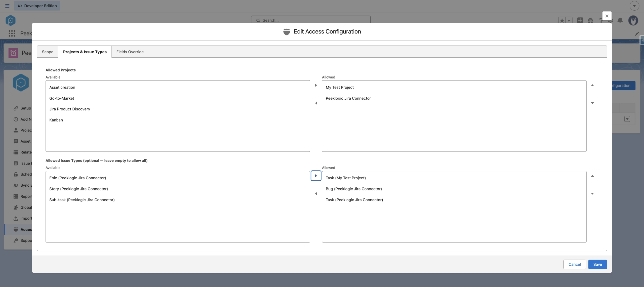Open the Salesforce help question mark
The height and width of the screenshot is (287, 644).
[600, 20]
